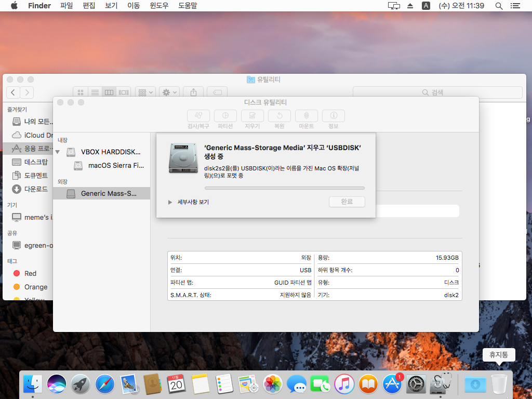This screenshot has height=399, width=532.
Task: Open App Store from the Dock
Action: (393, 384)
